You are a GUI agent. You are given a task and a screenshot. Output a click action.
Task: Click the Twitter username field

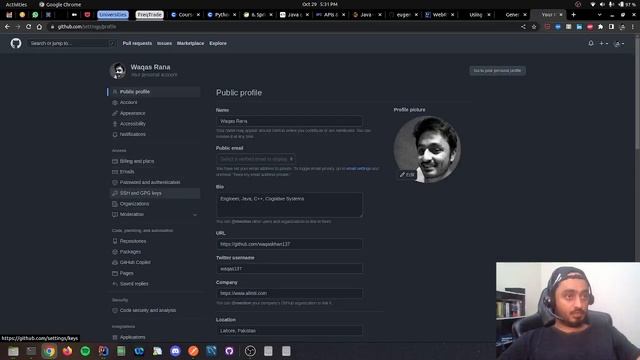coord(289,269)
